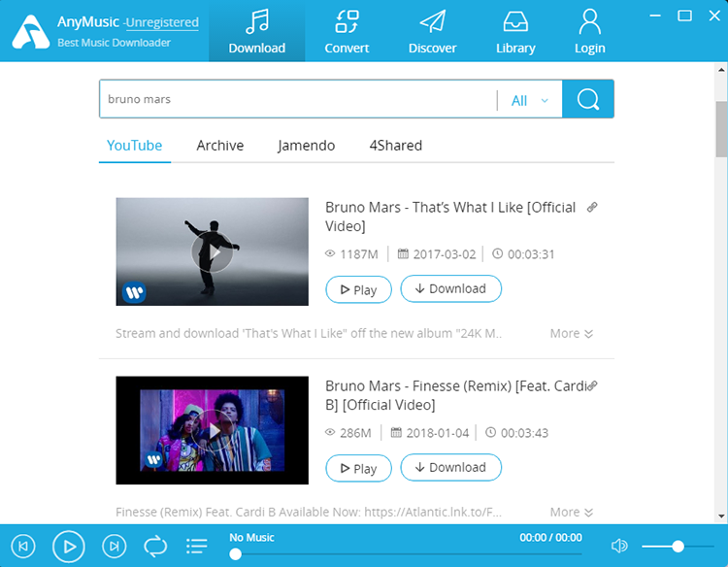Open the Download tab
Image resolution: width=728 pixels, height=567 pixels.
point(257,32)
